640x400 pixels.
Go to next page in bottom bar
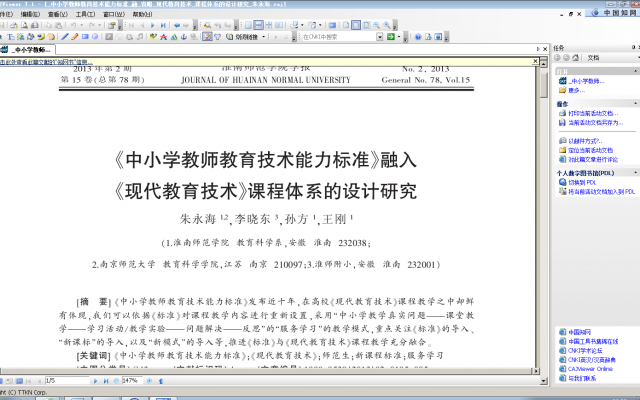click(95, 381)
